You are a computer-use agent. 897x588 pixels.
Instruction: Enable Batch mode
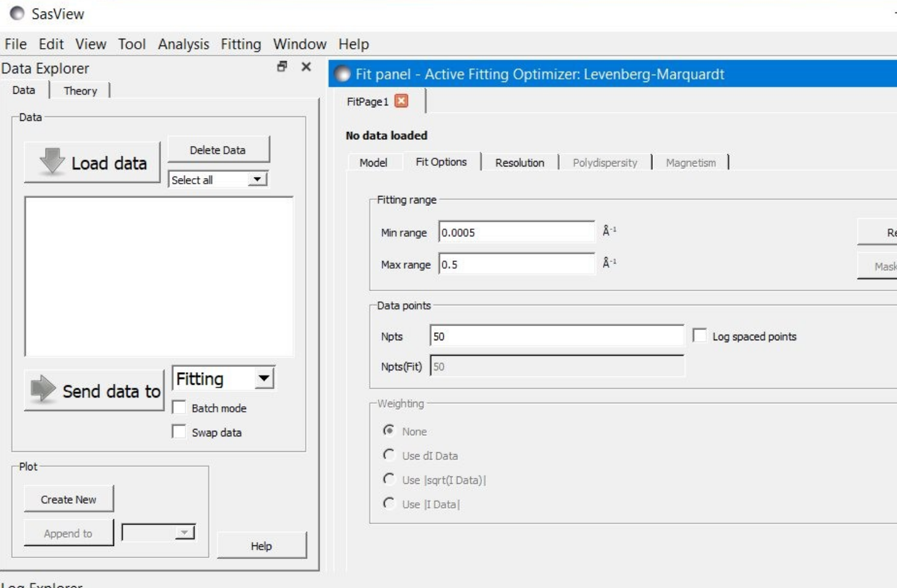(x=179, y=407)
